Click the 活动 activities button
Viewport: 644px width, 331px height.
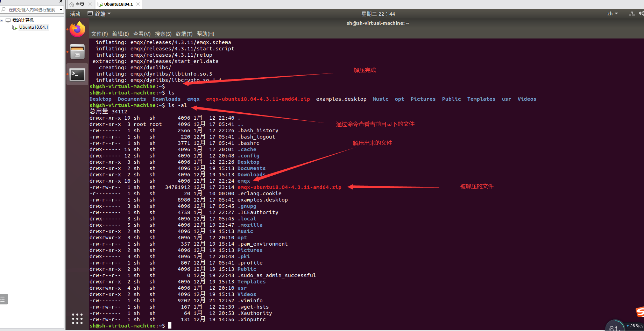[x=75, y=14]
